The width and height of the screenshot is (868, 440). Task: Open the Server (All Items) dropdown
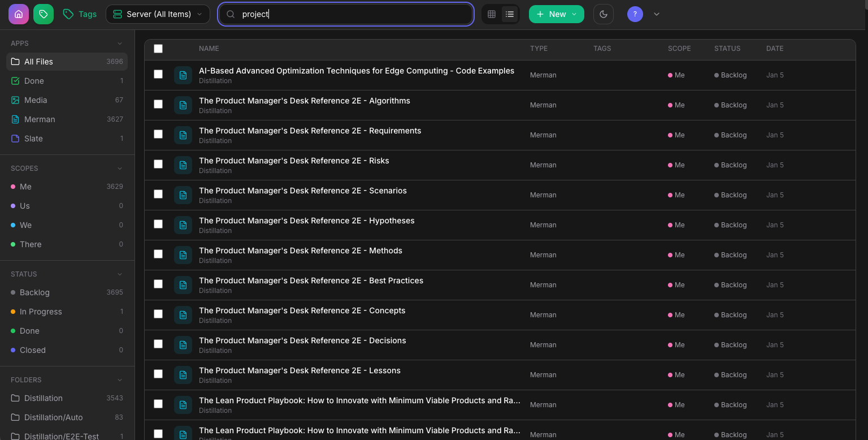[158, 14]
